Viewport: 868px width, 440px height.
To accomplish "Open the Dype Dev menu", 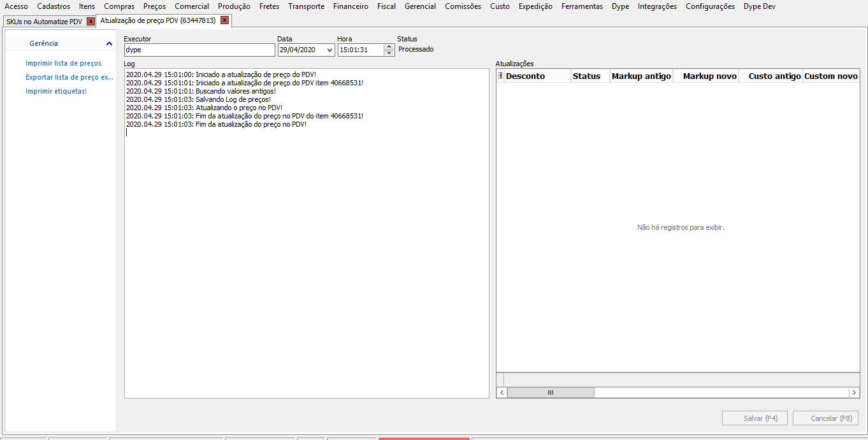I will click(x=760, y=6).
